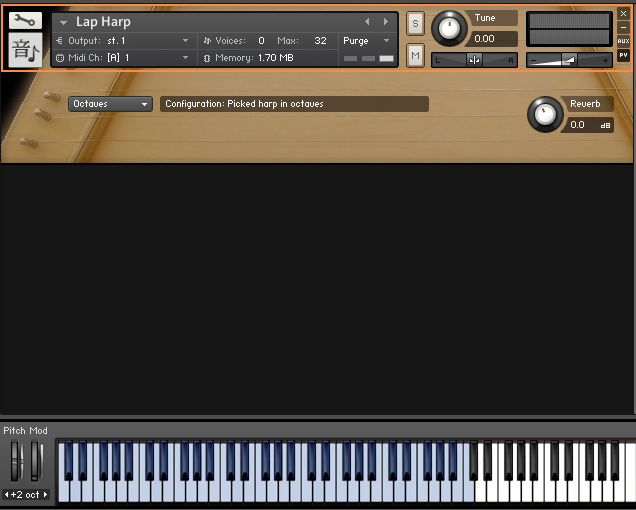
Task: Click the Configuration: Picked harp in octaves text
Action: tap(244, 104)
